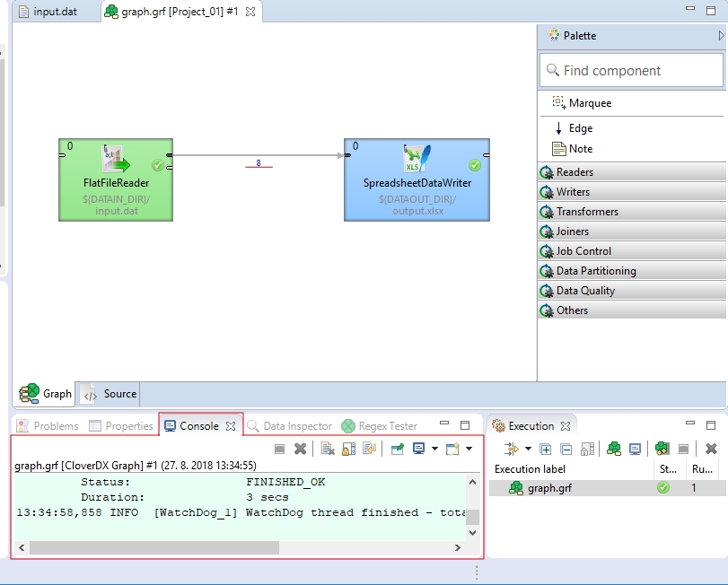Expand the Data Quality palette group
The height and width of the screenshot is (585, 728).
pyautogui.click(x=631, y=291)
